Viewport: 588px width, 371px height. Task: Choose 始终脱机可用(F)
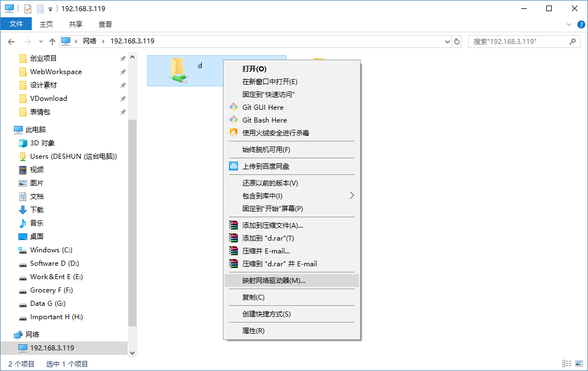pyautogui.click(x=291, y=149)
